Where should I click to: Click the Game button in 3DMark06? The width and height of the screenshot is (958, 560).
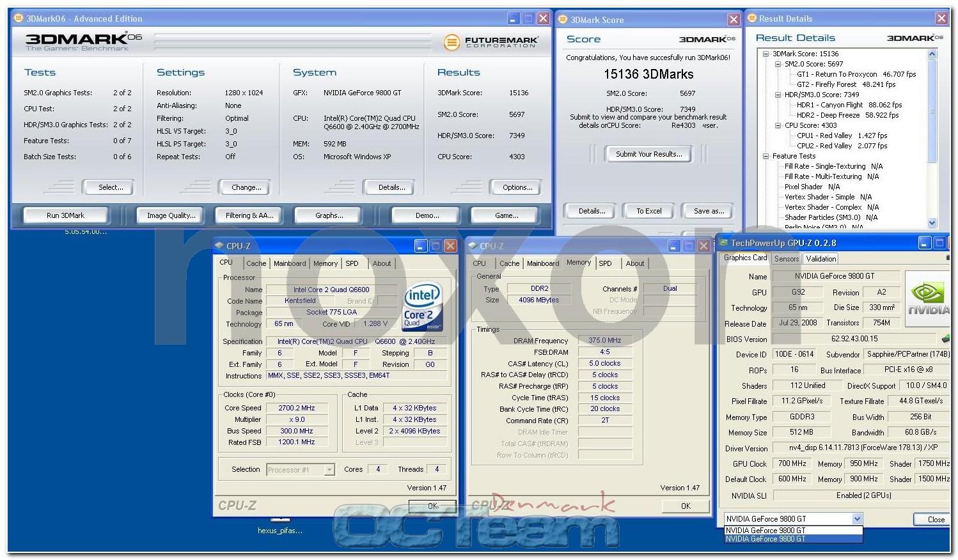(506, 215)
